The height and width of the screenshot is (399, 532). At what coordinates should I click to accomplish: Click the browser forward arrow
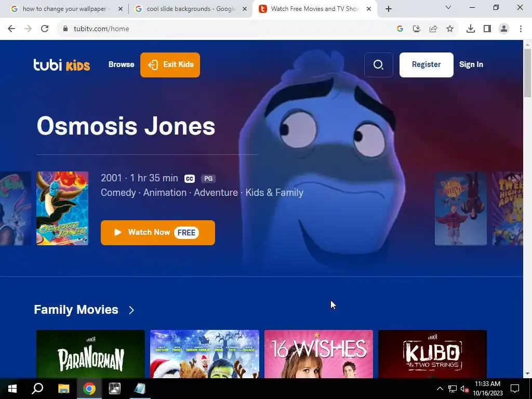28,29
